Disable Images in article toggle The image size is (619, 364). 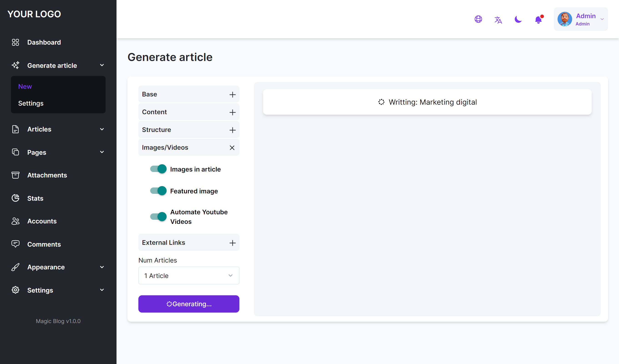pyautogui.click(x=158, y=169)
